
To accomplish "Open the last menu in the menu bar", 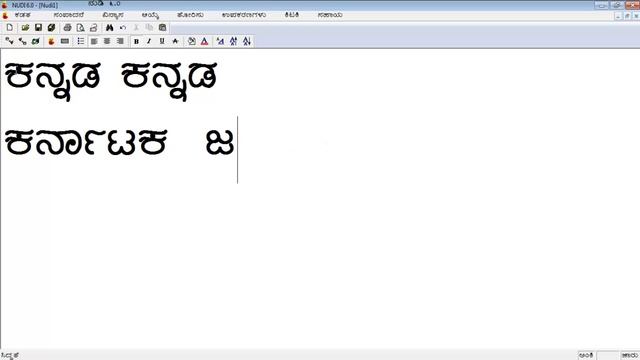I will click(330, 15).
